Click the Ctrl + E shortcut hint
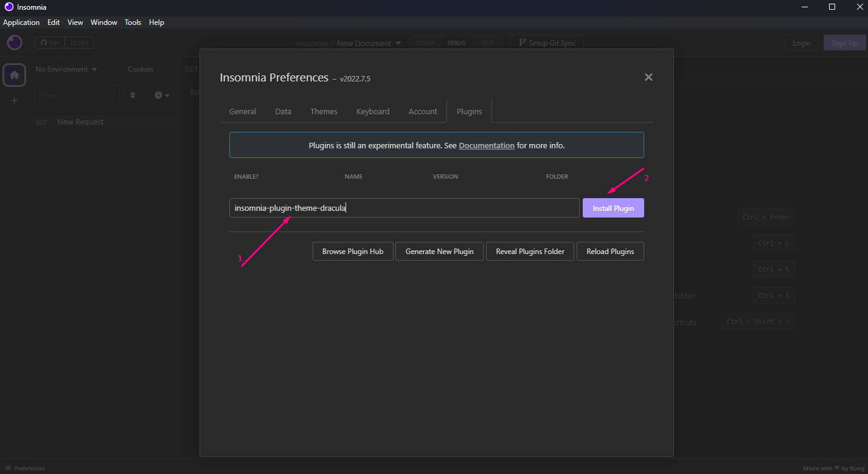This screenshot has width=868, height=474. (774, 295)
